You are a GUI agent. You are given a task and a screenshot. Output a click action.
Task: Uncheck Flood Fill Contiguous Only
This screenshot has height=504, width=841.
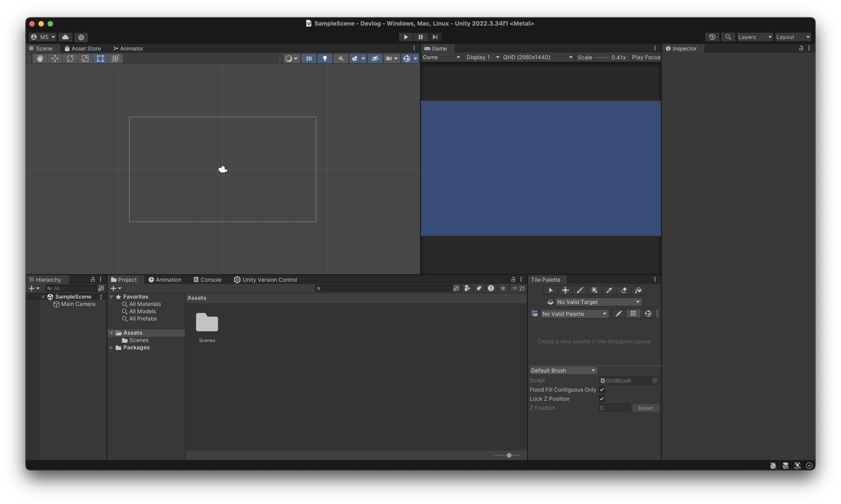coord(602,390)
